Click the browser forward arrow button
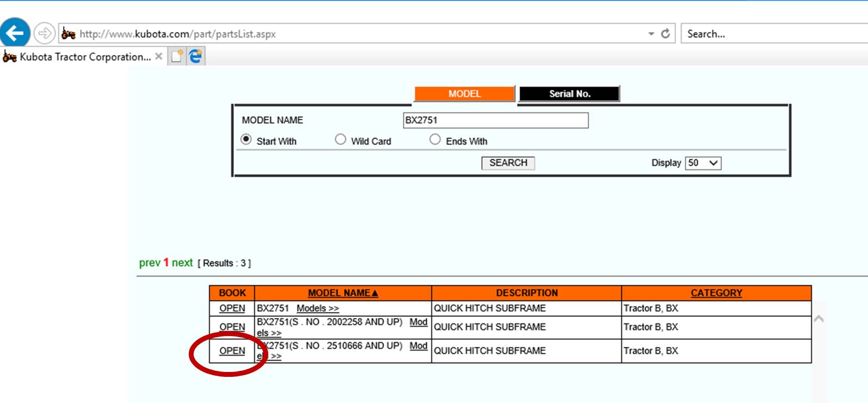Image resolution: width=868 pixels, height=403 pixels. (x=44, y=33)
